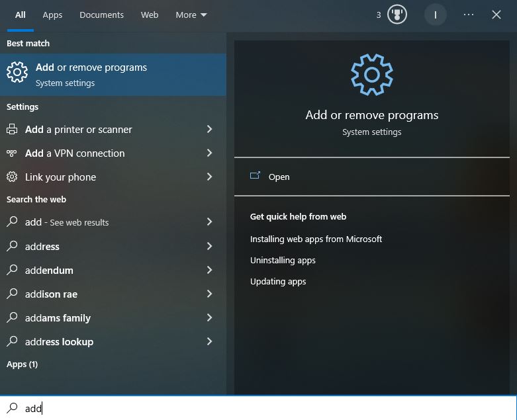Click the gear icon beside Add or remove programs
The height and width of the screenshot is (420, 517).
tap(17, 72)
